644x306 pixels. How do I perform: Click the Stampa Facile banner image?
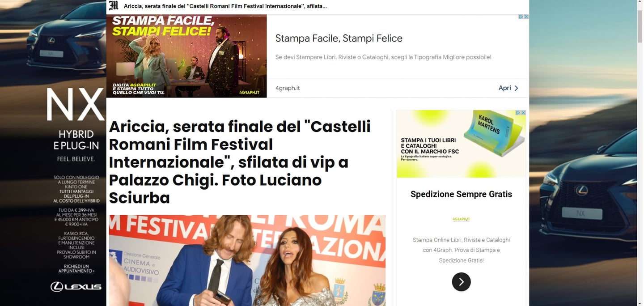click(x=186, y=56)
